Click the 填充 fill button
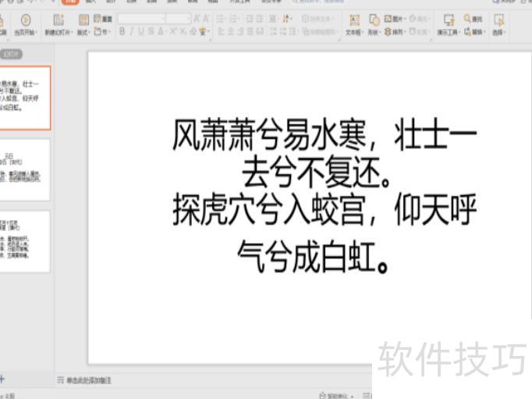This screenshot has width=532, height=399. [419, 19]
